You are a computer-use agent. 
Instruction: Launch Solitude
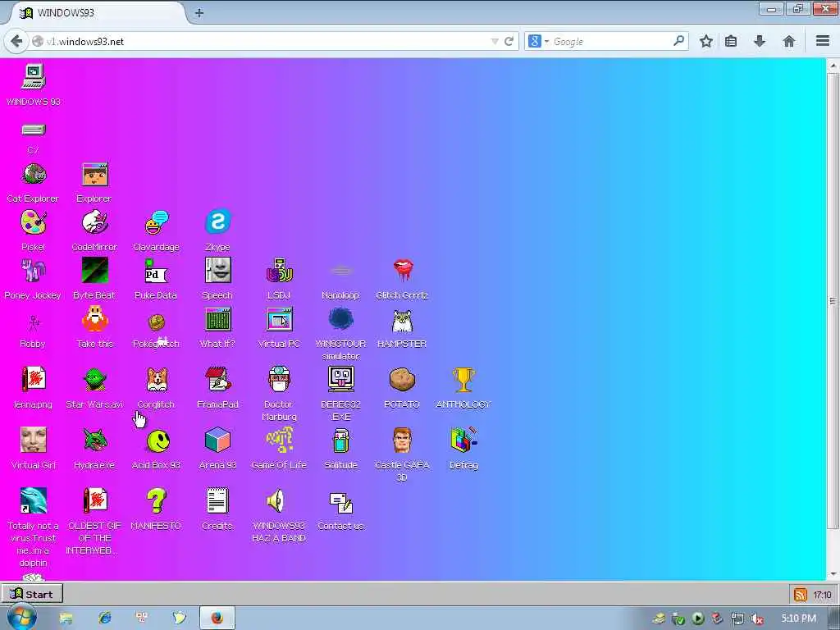coord(340,441)
